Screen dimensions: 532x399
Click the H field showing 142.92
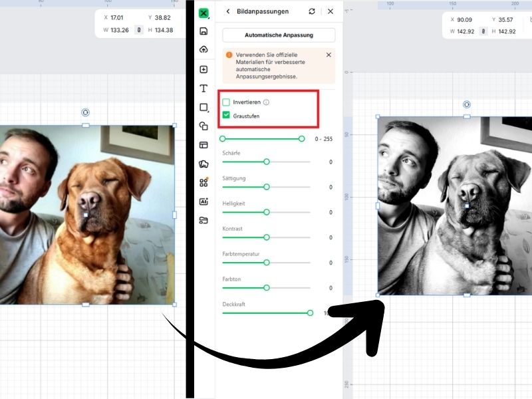click(x=507, y=31)
